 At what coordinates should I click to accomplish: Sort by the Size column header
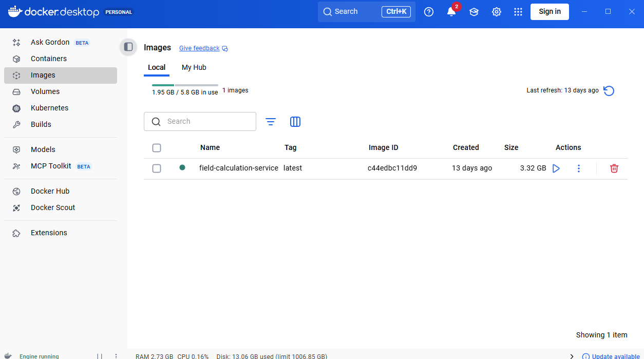click(512, 147)
